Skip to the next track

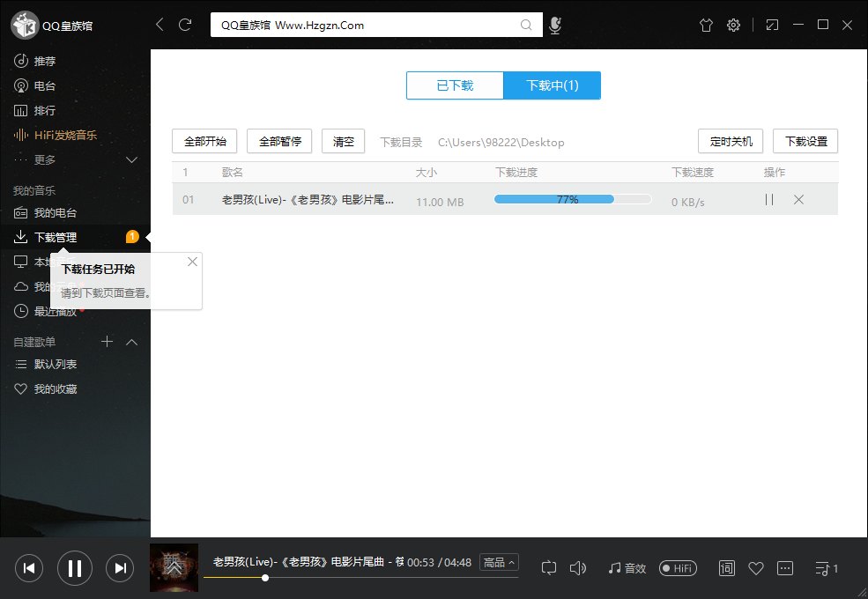point(122,568)
